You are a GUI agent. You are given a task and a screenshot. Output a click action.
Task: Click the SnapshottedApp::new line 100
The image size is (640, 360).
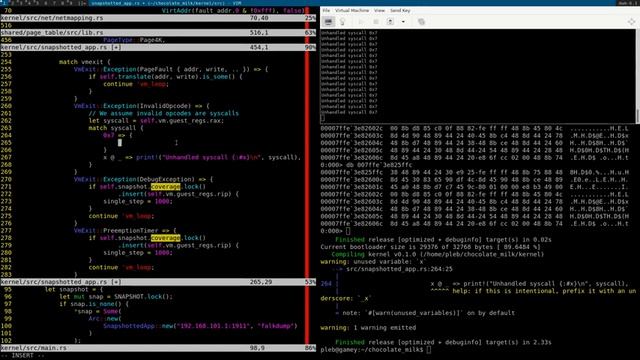point(200,326)
